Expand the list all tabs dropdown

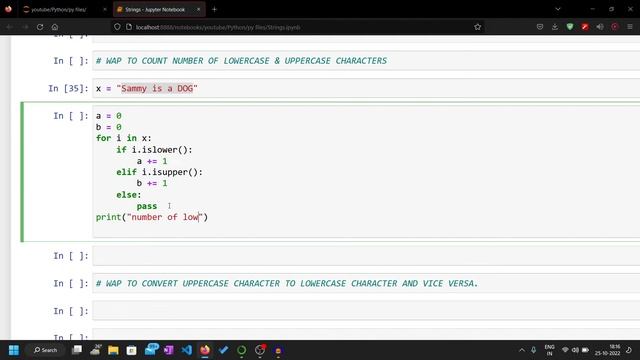point(558,9)
